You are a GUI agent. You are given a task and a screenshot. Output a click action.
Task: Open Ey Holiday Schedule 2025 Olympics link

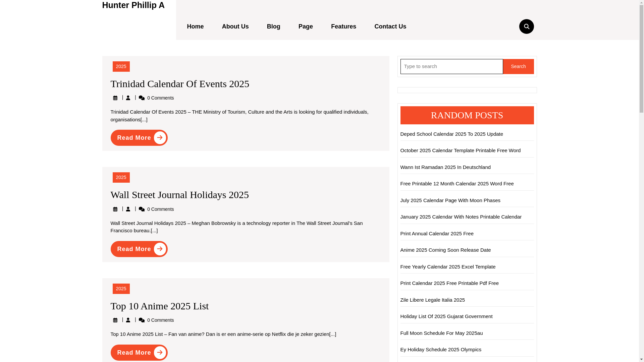441,350
